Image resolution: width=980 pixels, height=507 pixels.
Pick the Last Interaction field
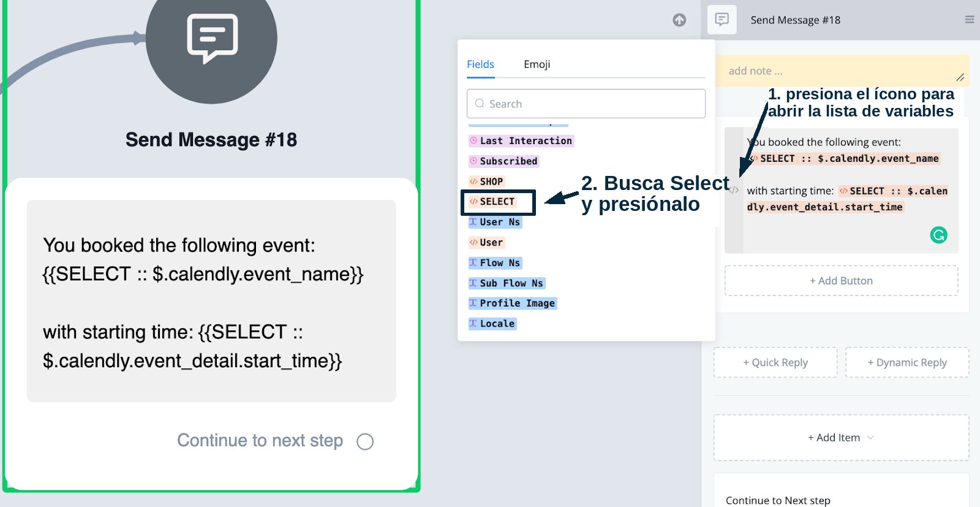pyautogui.click(x=521, y=141)
